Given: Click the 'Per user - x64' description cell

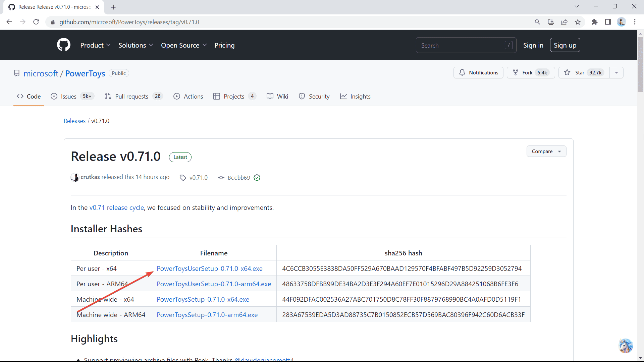Looking at the screenshot, I should point(111,268).
